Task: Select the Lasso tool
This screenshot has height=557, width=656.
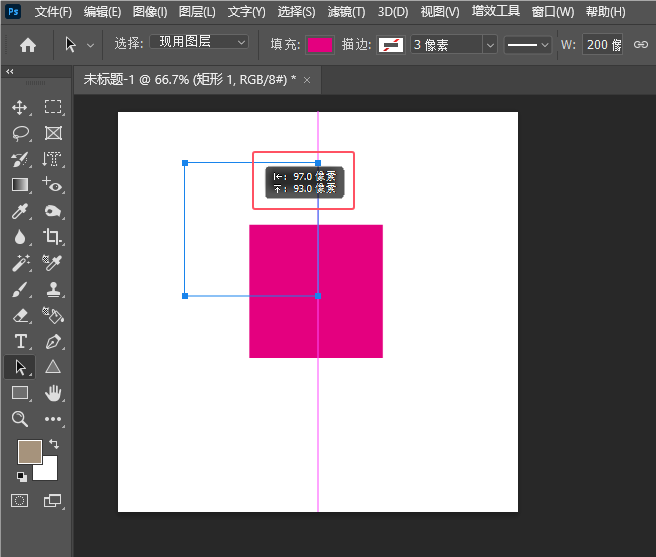Action: (19, 133)
